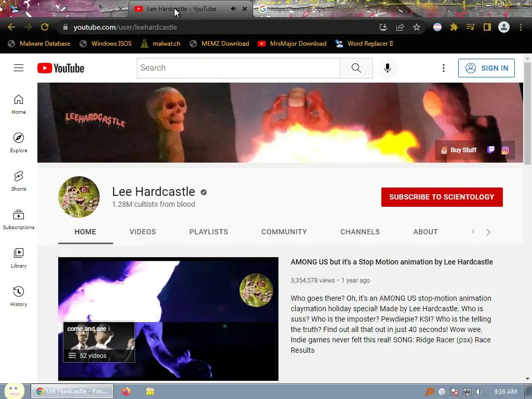Open the come and see playlist card
Screen dimensions: 532x399
99,342
